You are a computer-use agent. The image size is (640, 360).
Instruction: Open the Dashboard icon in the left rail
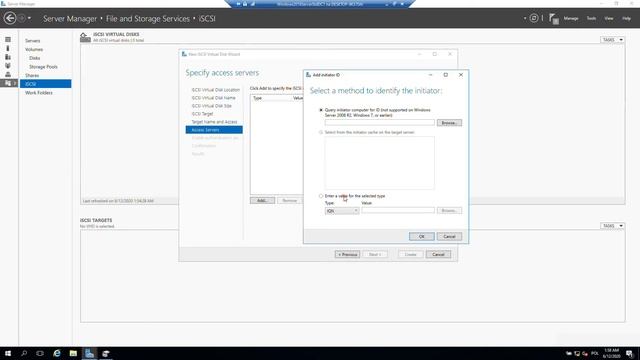click(x=8, y=40)
